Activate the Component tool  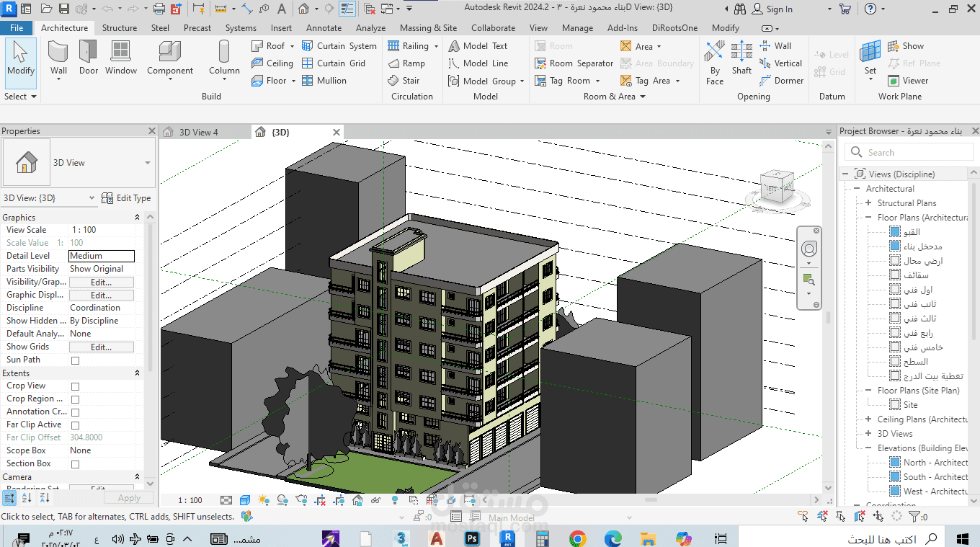170,58
